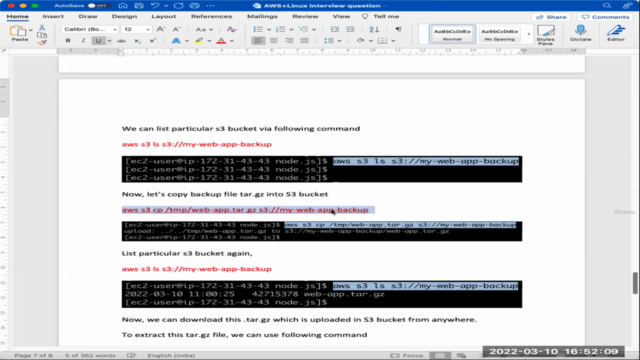Switch to the References tab

tap(211, 16)
